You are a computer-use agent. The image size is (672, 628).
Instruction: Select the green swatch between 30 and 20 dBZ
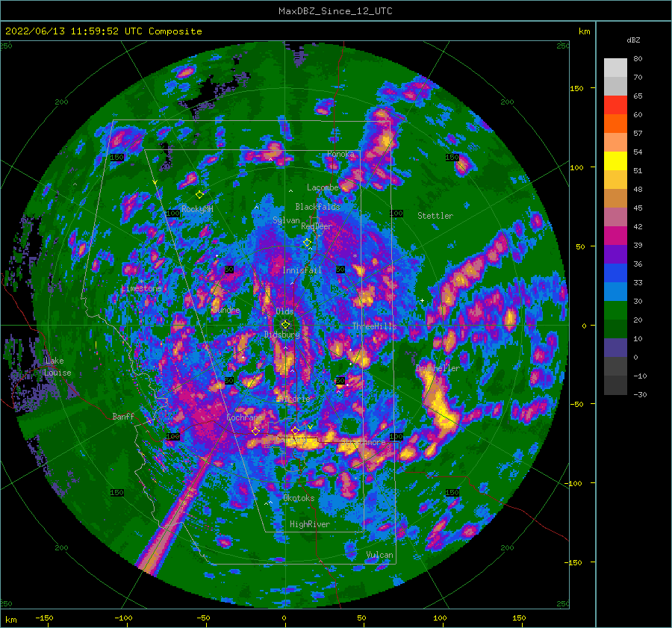pyautogui.click(x=615, y=311)
